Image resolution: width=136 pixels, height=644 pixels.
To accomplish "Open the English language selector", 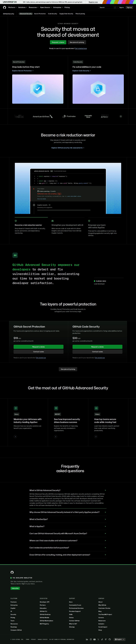I will tap(120, 639).
